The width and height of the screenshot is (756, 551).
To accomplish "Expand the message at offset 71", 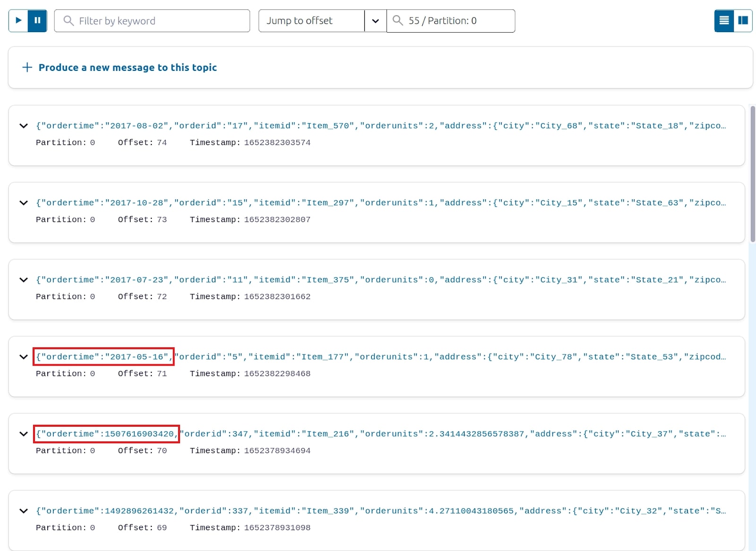I will 24,357.
